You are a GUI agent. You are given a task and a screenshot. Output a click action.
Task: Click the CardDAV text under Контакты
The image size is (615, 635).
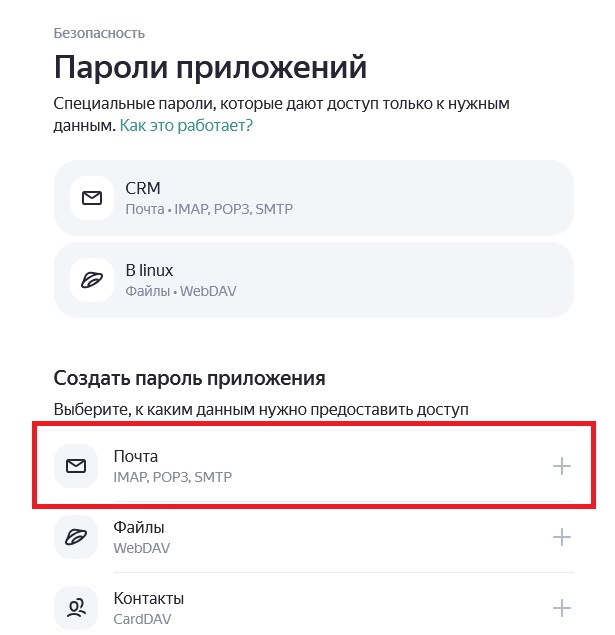142,619
